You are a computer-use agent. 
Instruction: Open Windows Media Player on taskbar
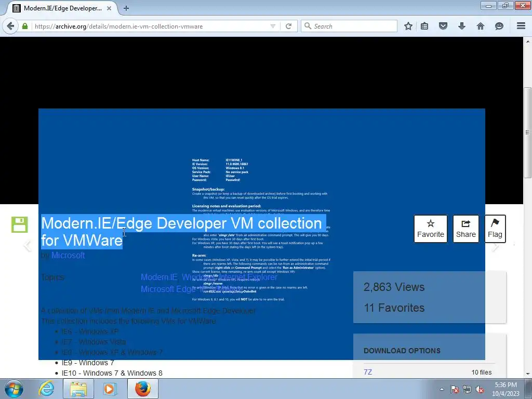109,389
